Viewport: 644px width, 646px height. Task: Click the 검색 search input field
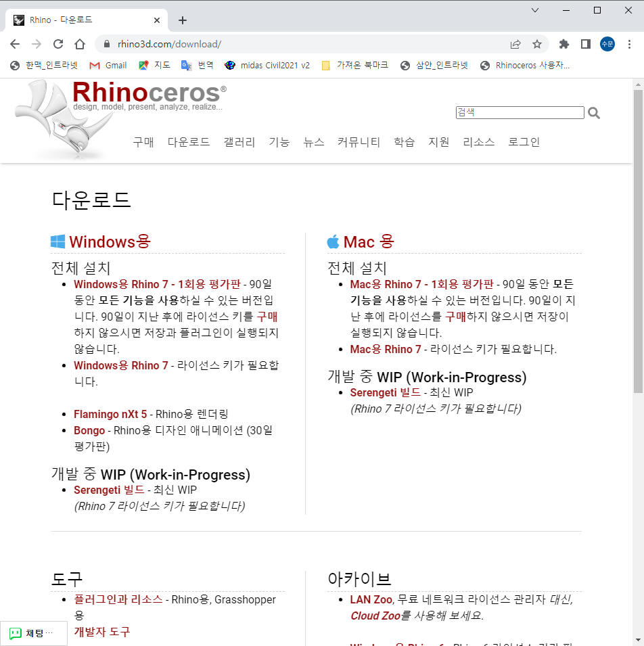pyautogui.click(x=520, y=112)
